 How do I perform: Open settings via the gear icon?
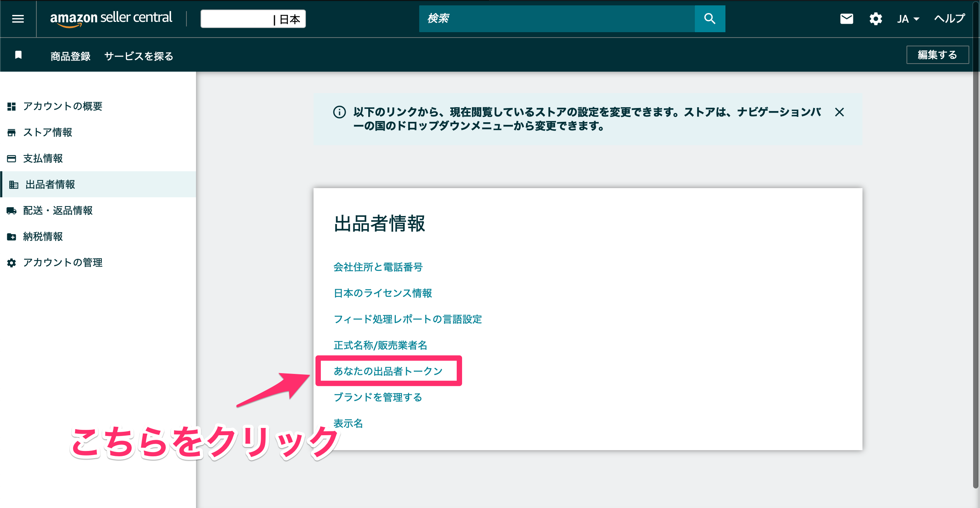875,18
